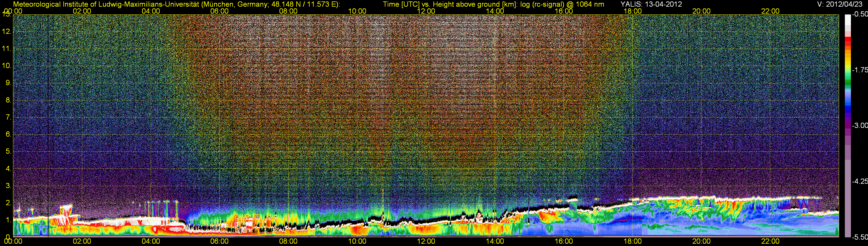Image resolution: width=868 pixels, height=246 pixels.
Task: Select '18:00' on the bottom time axis
Action: point(632,241)
